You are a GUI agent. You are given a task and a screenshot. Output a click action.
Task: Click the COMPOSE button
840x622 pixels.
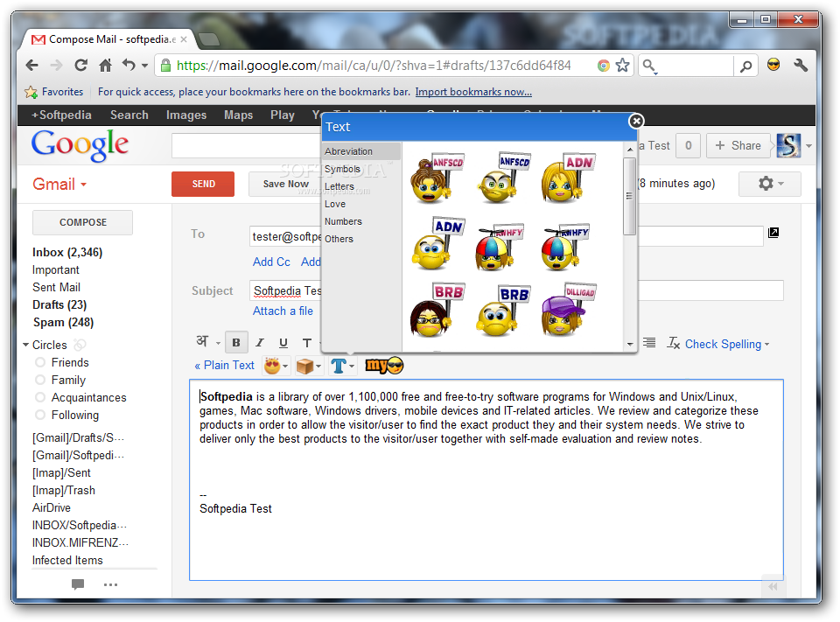coord(82,222)
